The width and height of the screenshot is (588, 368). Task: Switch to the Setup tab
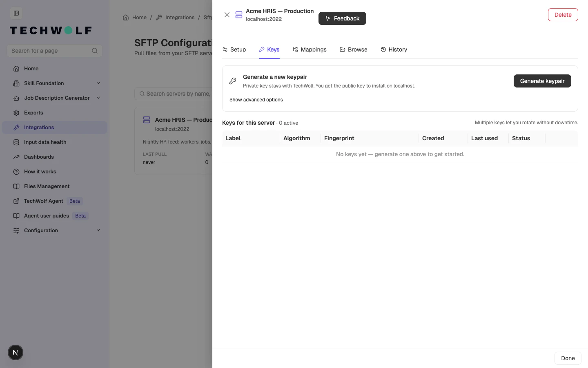234,49
